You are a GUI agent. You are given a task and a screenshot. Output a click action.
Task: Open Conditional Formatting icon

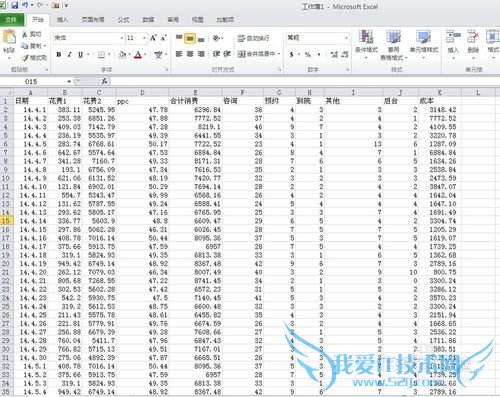coord(366,36)
